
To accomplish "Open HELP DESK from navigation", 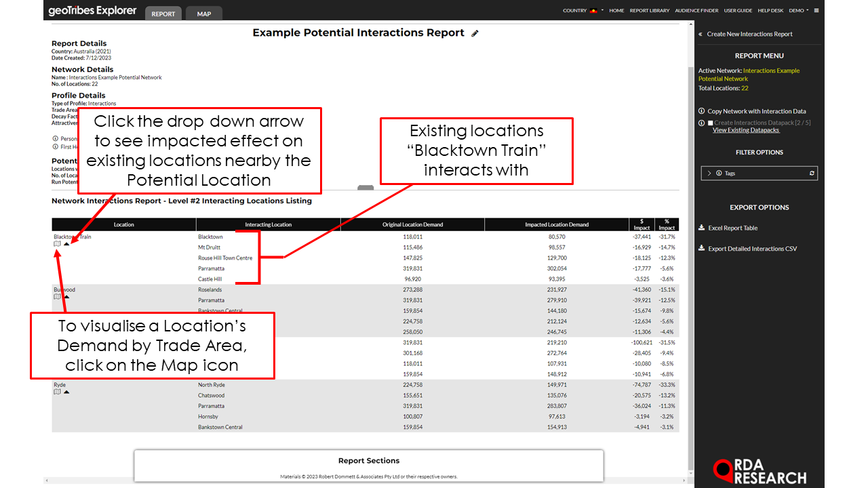I will click(770, 11).
